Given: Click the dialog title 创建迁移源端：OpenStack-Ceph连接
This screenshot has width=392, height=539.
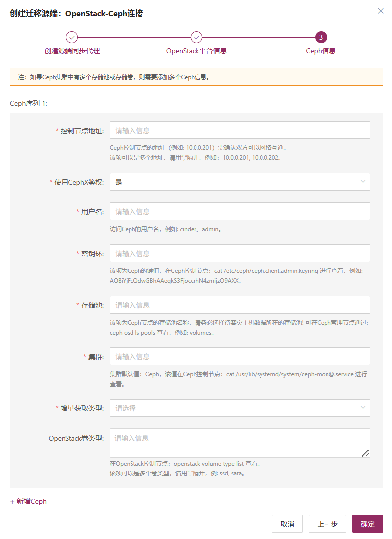Looking at the screenshot, I should tap(76, 14).
